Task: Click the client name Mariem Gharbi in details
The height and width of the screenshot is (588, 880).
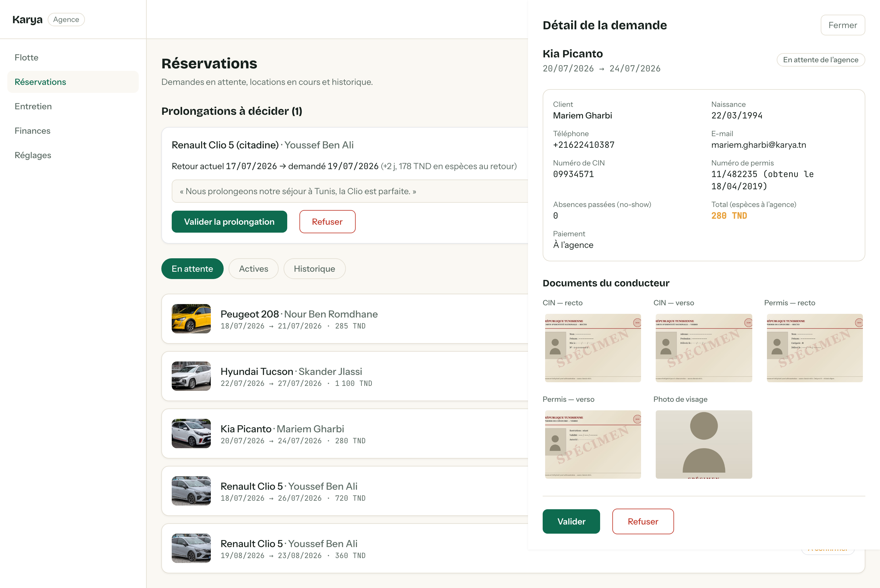Action: tap(582, 115)
